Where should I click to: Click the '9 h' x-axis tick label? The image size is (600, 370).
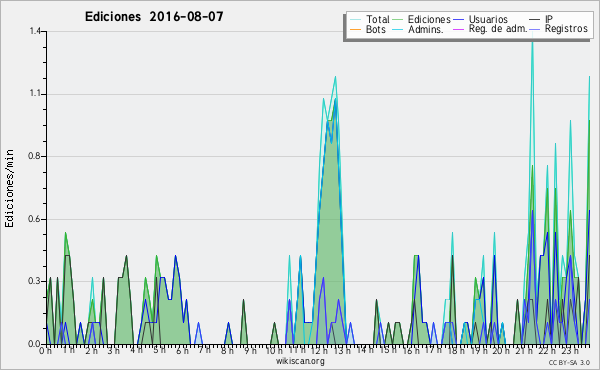coord(251,350)
